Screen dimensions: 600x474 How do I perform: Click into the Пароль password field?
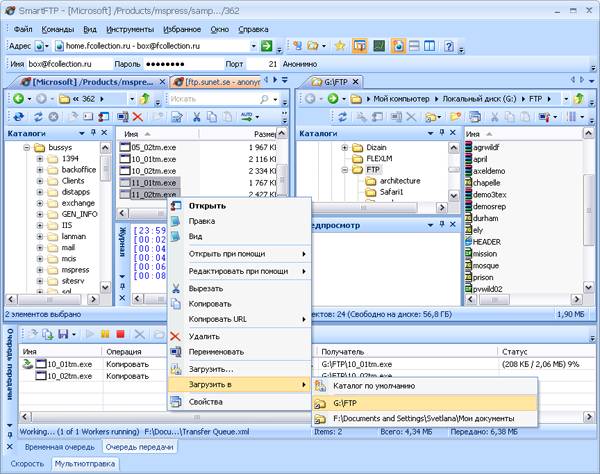tap(181, 64)
